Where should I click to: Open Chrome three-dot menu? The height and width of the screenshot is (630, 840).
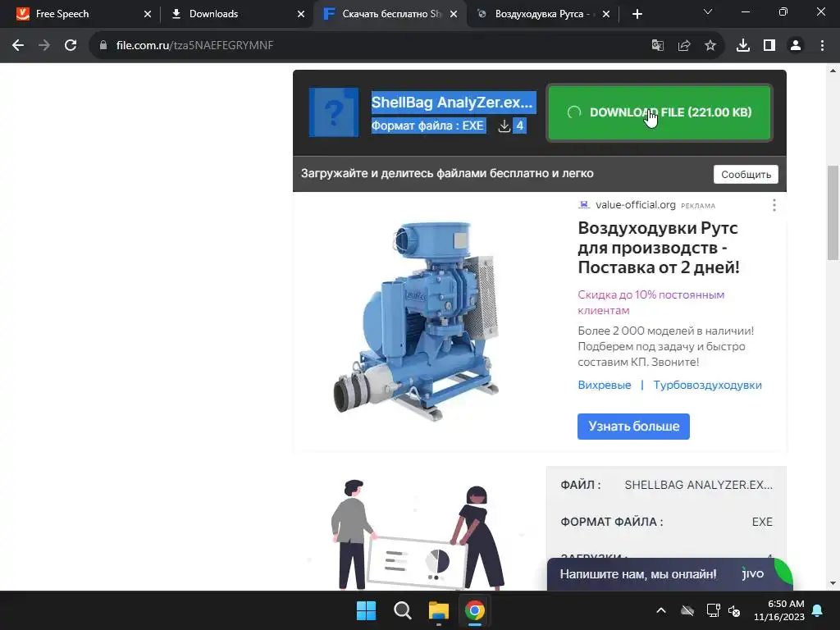coord(822,46)
